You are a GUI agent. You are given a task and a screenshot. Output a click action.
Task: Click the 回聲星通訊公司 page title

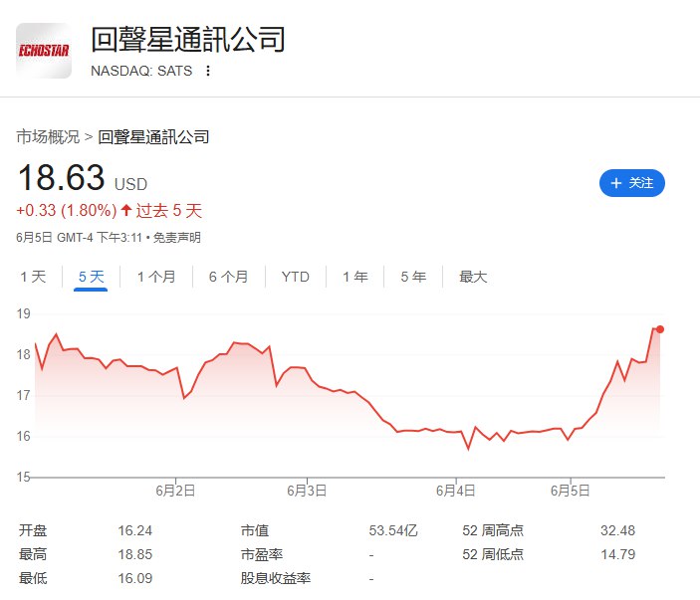[188, 40]
